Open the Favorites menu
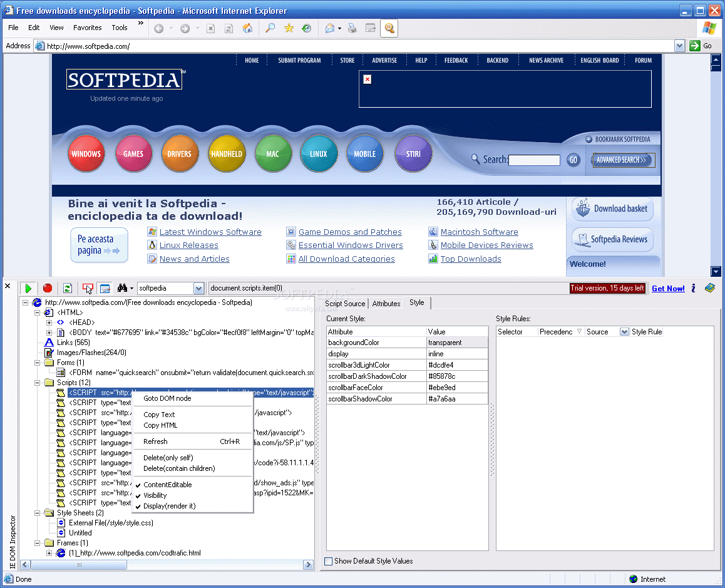725x588 pixels. pyautogui.click(x=88, y=28)
